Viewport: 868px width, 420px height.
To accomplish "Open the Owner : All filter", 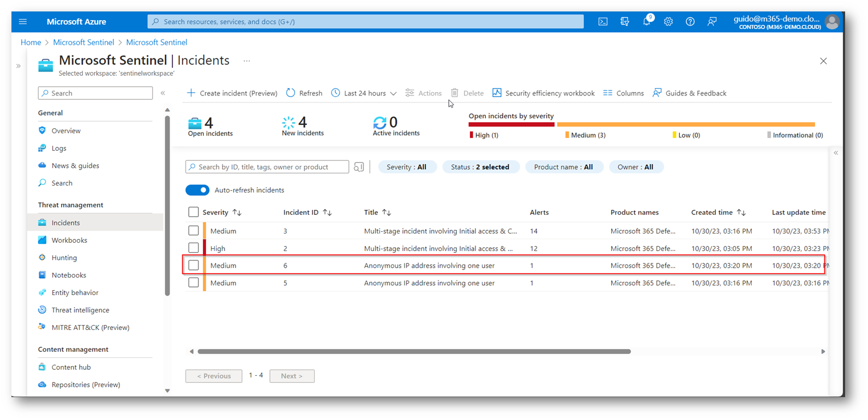I will pos(636,167).
